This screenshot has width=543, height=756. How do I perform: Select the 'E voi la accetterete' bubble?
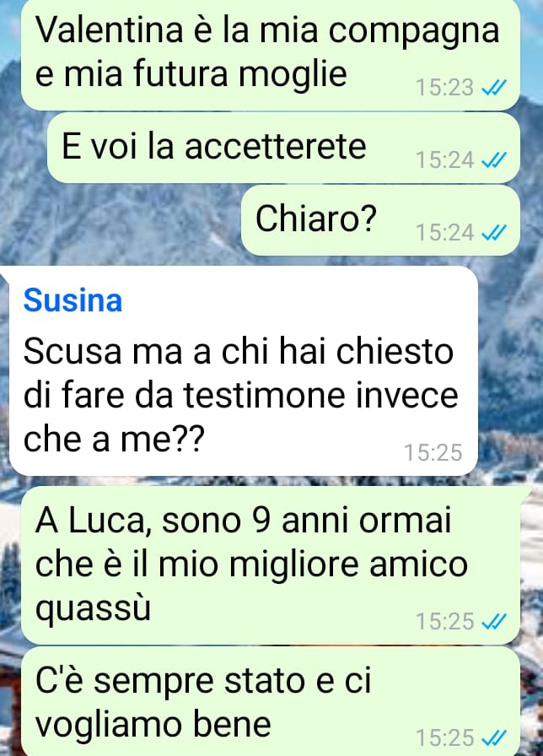283,148
